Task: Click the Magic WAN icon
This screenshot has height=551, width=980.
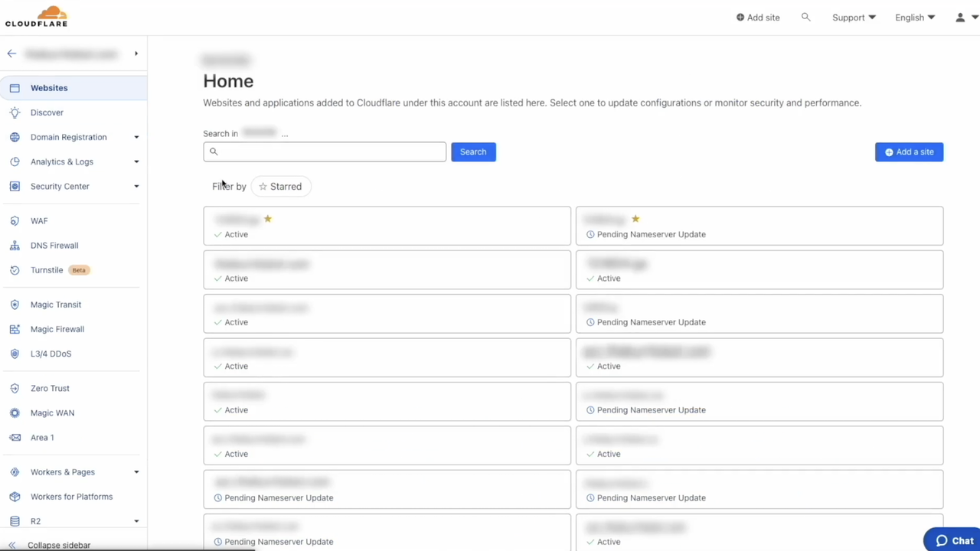Action: point(15,413)
